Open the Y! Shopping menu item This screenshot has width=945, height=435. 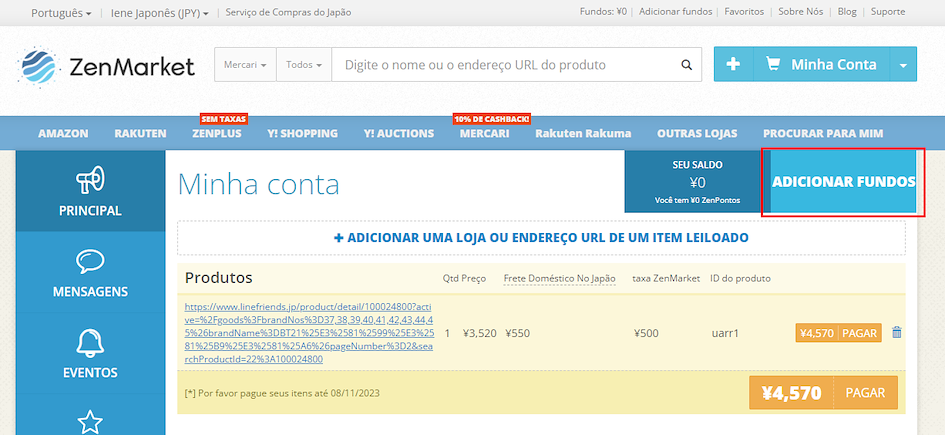[x=303, y=134]
